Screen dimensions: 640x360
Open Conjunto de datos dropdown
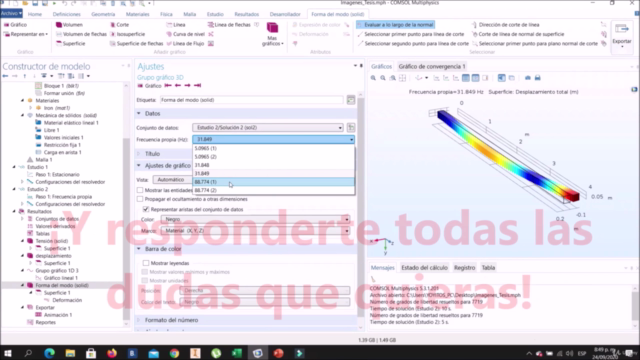tap(268, 128)
